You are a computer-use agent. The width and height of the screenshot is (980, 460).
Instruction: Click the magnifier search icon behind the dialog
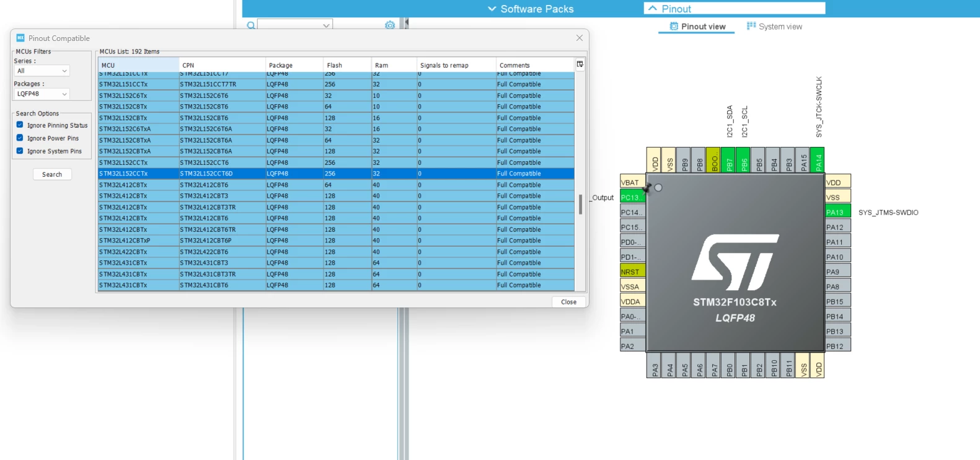250,25
